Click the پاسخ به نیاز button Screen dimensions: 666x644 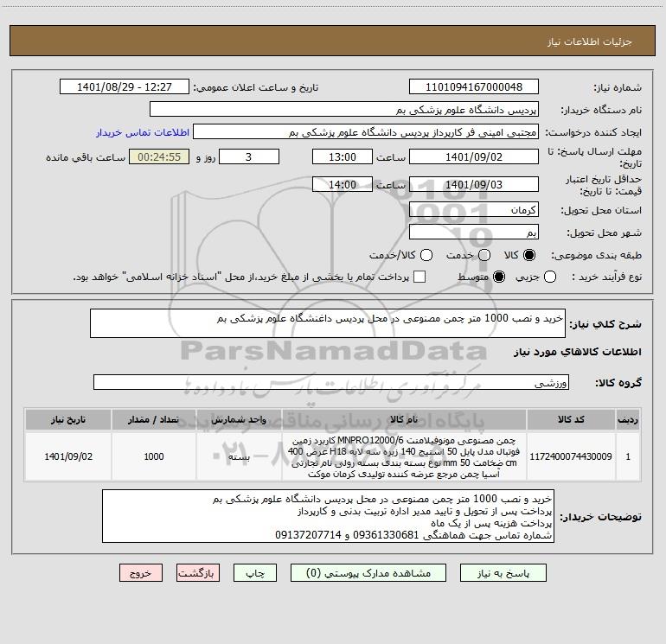(503, 573)
